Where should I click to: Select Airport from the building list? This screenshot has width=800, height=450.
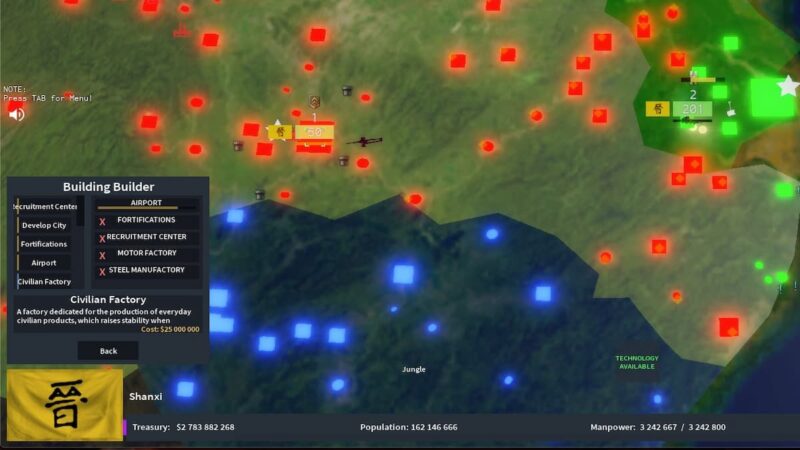click(44, 263)
